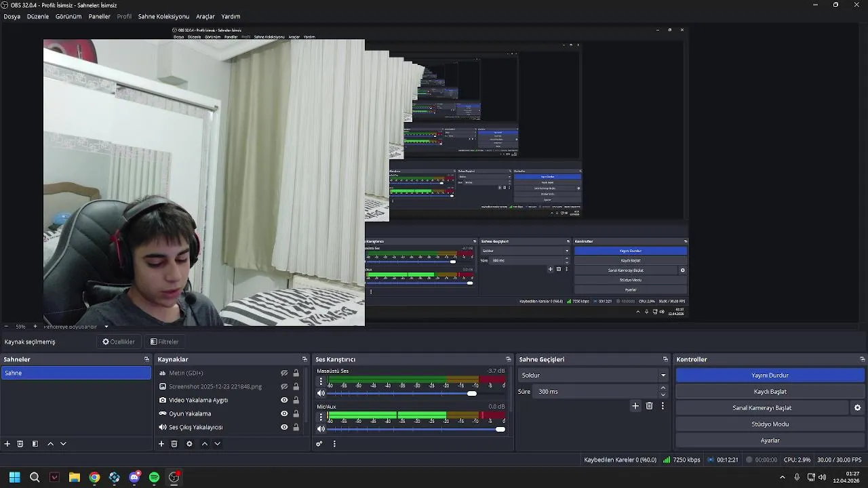Open the Görünüm menu

click(x=68, y=16)
